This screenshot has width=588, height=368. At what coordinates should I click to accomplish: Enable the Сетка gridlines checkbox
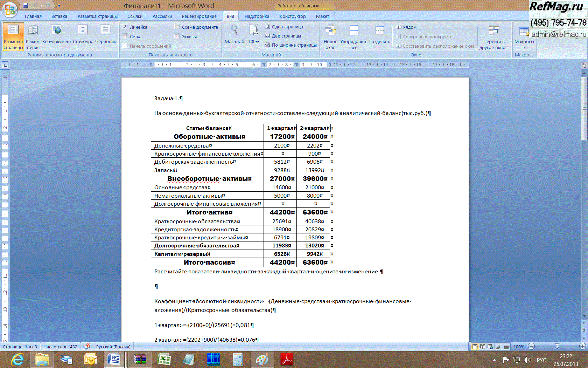pos(125,36)
